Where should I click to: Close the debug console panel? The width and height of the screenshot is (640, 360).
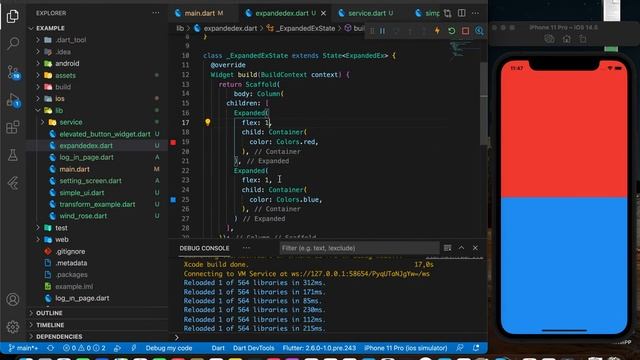[x=475, y=248]
